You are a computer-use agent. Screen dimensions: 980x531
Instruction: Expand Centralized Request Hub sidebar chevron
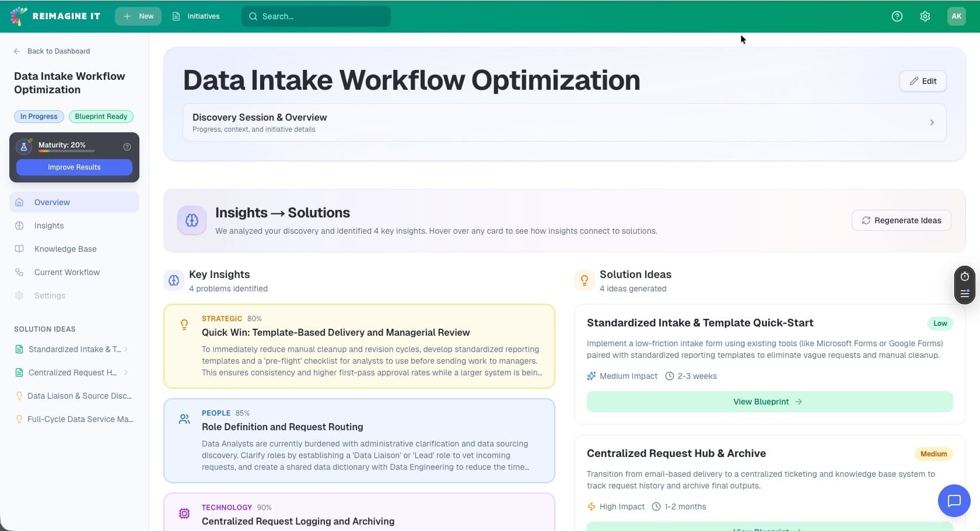126,372
